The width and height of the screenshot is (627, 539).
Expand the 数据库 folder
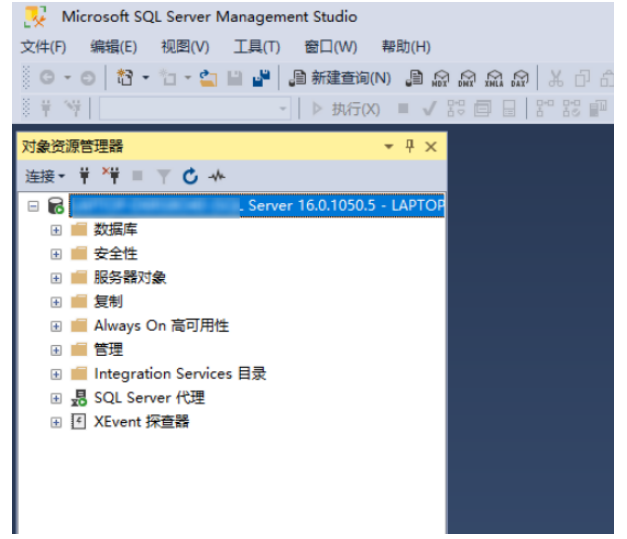click(56, 230)
